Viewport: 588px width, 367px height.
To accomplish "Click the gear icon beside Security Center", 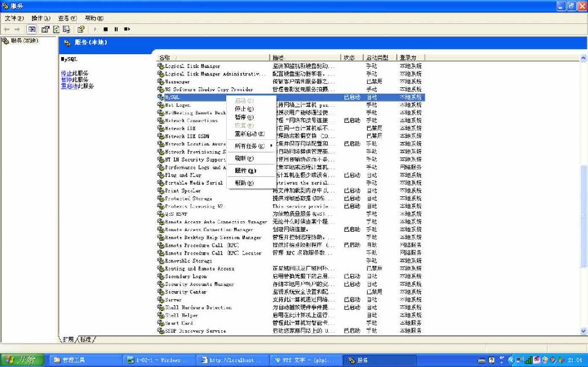I will pyautogui.click(x=160, y=292).
